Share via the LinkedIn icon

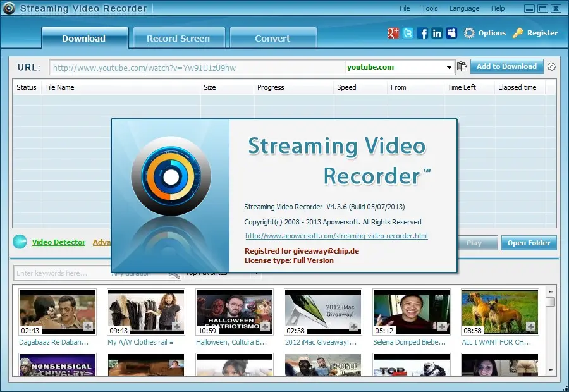437,33
